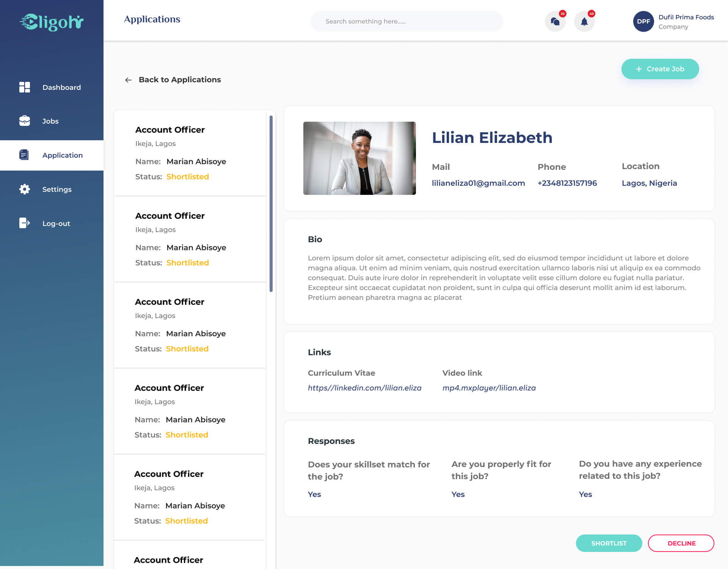Image resolution: width=728 pixels, height=569 pixels.
Task: Click Dufil Prima Foods company name
Action: pyautogui.click(x=686, y=17)
